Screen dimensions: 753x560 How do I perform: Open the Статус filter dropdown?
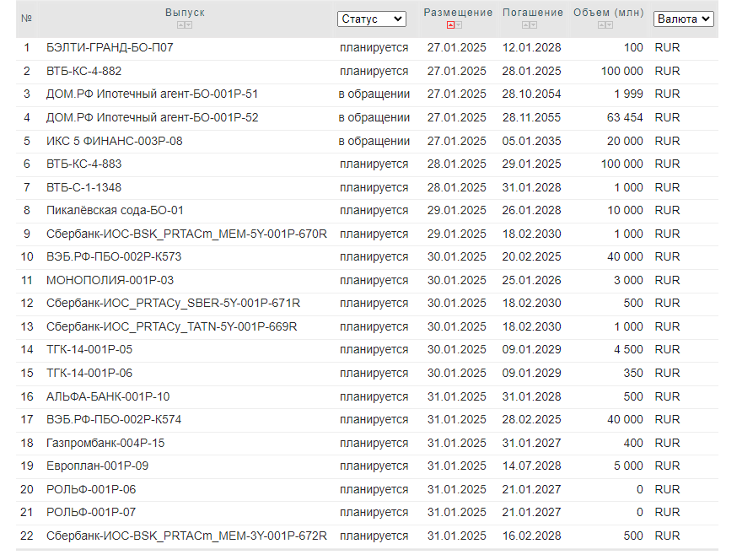[372, 19]
